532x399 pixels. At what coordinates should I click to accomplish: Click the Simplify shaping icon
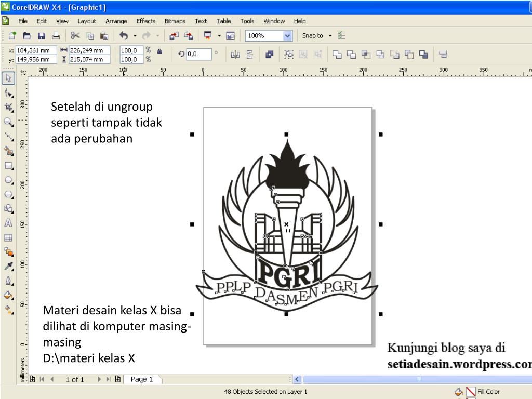pyautogui.click(x=380, y=54)
